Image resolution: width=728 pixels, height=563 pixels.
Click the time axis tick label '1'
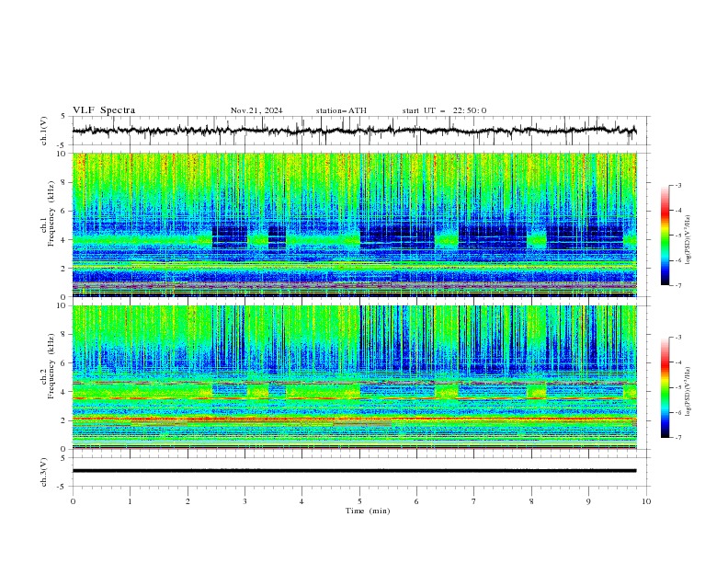pyautogui.click(x=130, y=501)
